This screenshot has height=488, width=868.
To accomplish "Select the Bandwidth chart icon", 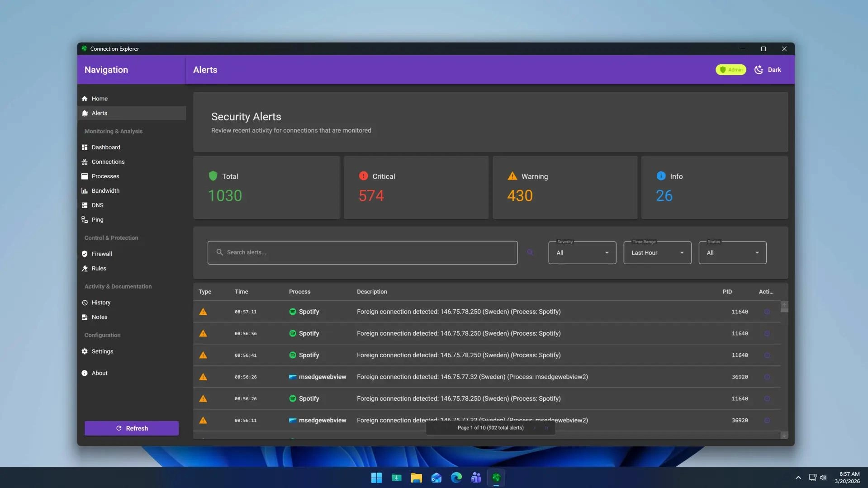I will (x=85, y=190).
